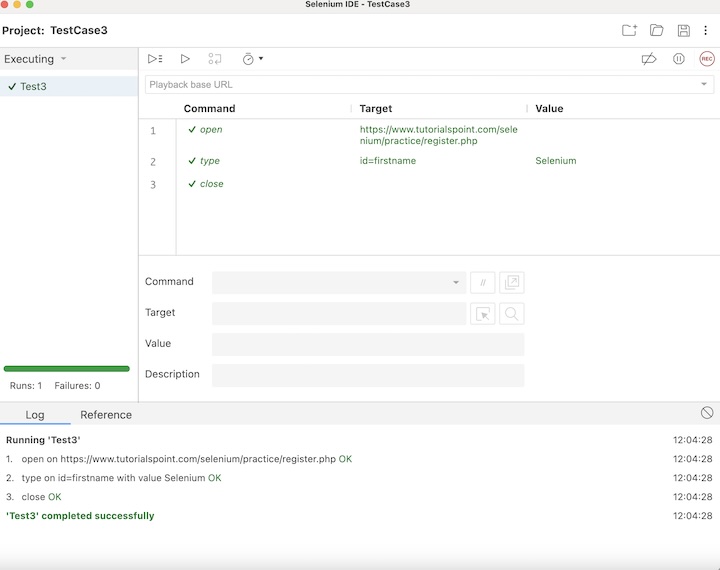
Task: Click the "close OK" log entry
Action: pyautogui.click(x=41, y=497)
